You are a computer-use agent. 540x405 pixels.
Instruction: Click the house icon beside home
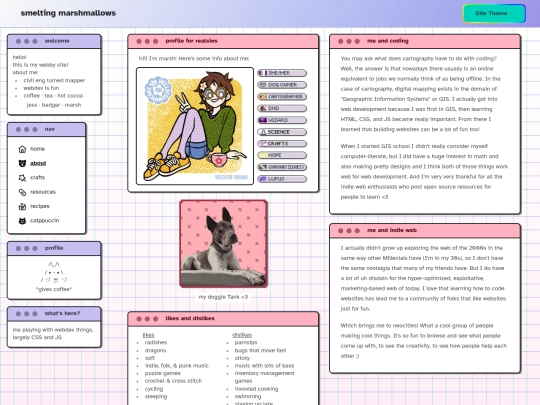tap(22, 149)
